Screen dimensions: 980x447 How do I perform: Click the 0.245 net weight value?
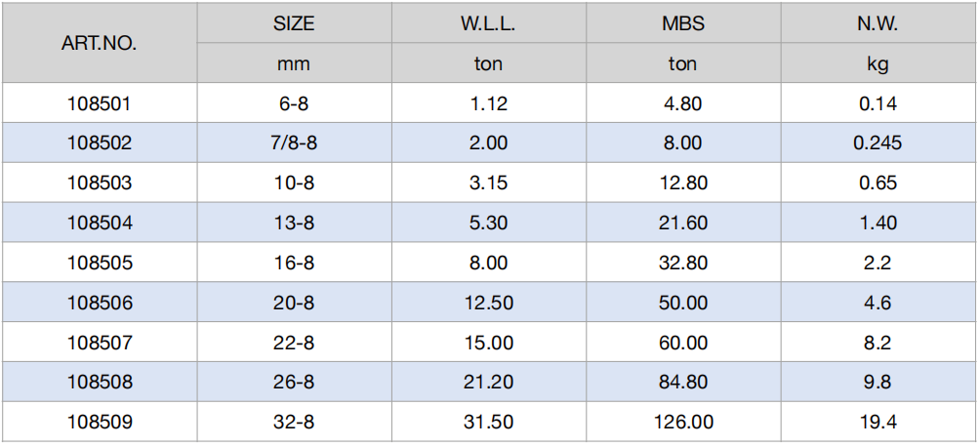878,143
